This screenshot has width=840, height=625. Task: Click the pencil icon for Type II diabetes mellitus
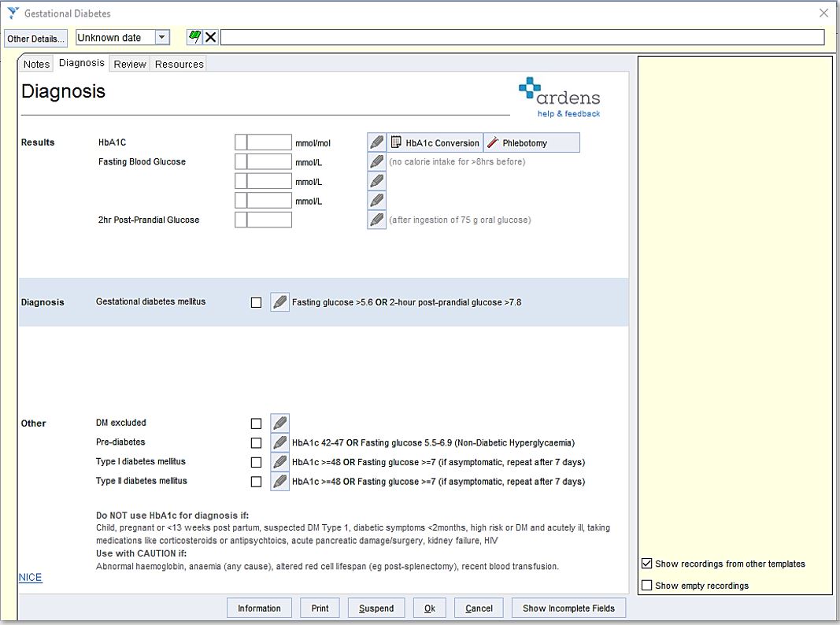click(x=279, y=481)
